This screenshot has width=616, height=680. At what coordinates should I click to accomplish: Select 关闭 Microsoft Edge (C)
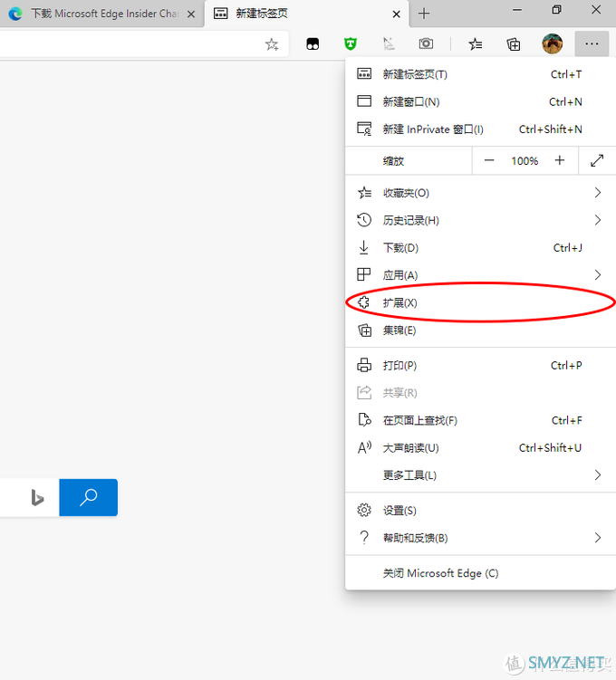click(481, 573)
